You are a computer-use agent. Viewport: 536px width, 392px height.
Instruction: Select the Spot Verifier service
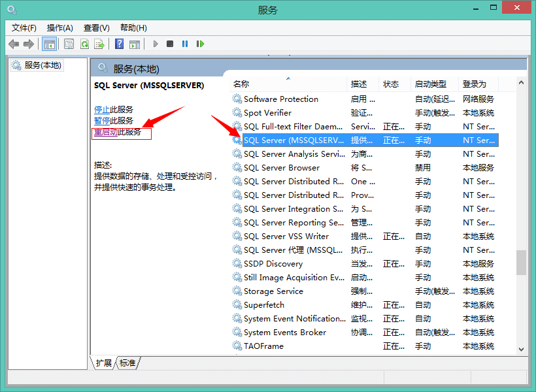tap(365, 112)
